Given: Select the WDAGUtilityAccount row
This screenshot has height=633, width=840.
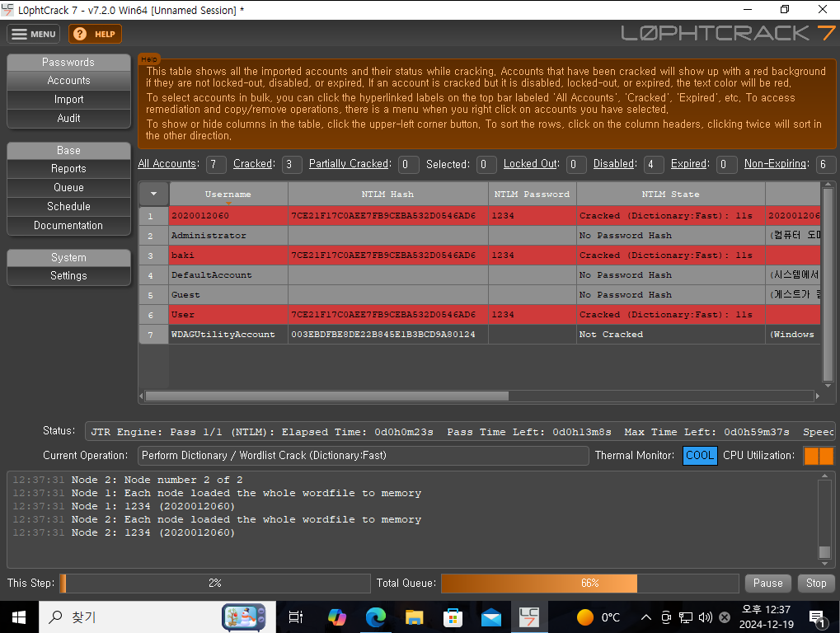Looking at the screenshot, I should click(480, 334).
